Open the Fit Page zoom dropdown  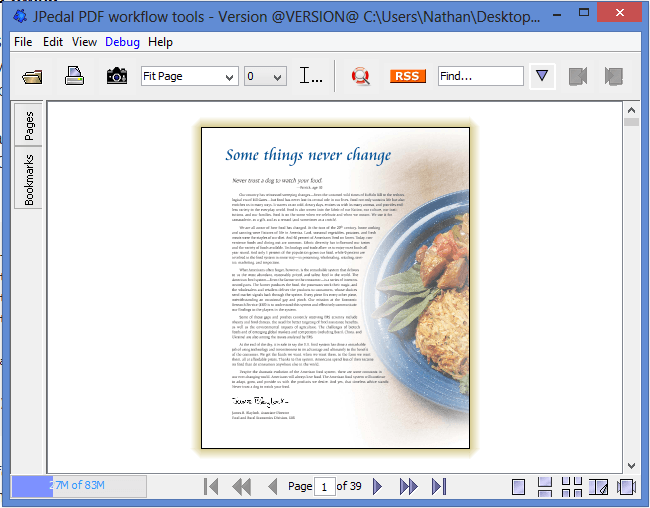coord(189,76)
